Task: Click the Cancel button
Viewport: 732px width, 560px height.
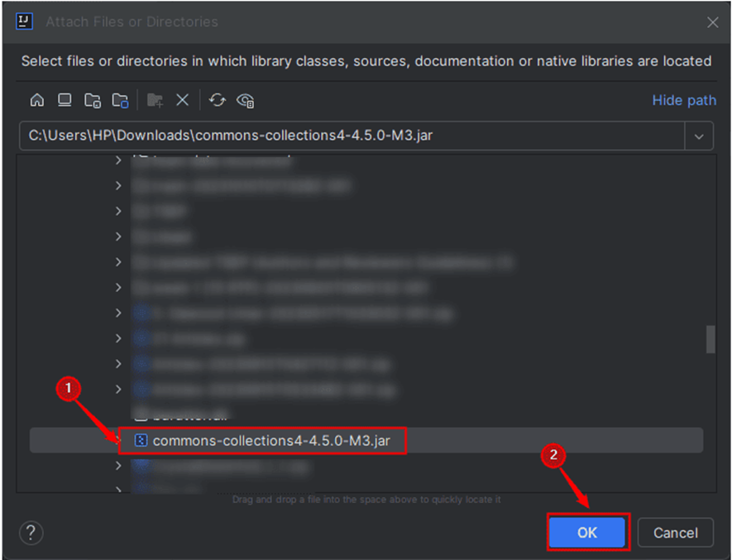Action: 676,533
